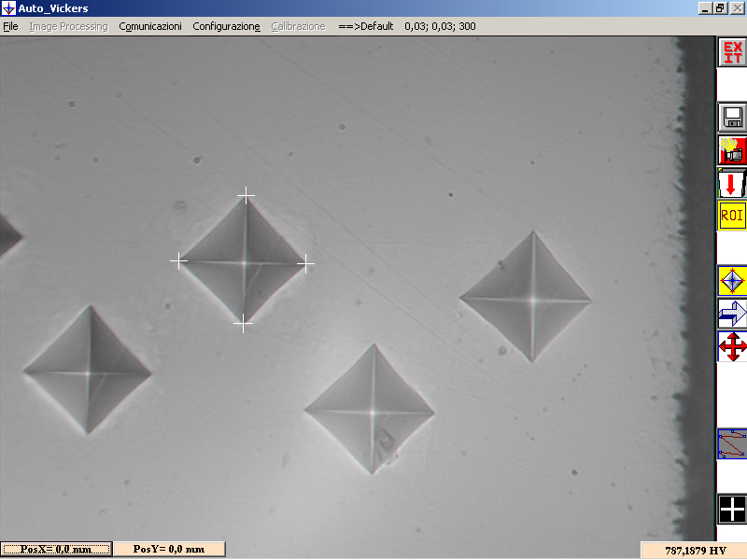
Task: Close the Auto_Vickers window
Action: point(737,8)
